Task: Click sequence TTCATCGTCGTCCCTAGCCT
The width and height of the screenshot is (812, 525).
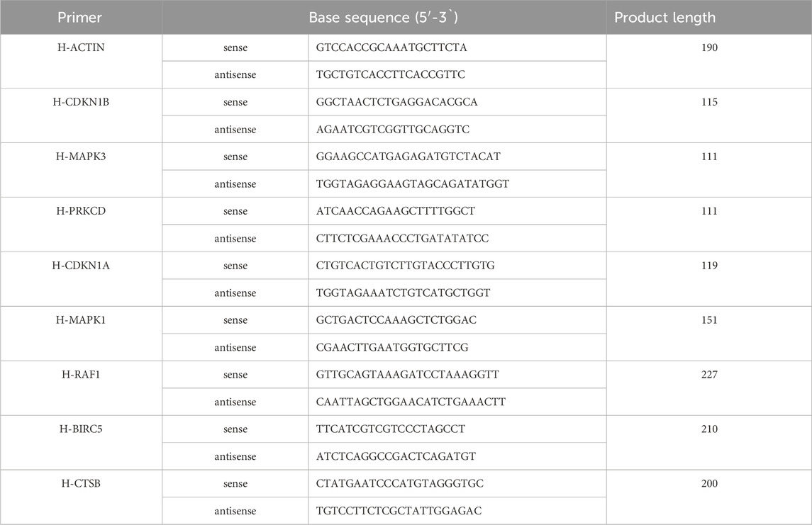Action: 391,429
